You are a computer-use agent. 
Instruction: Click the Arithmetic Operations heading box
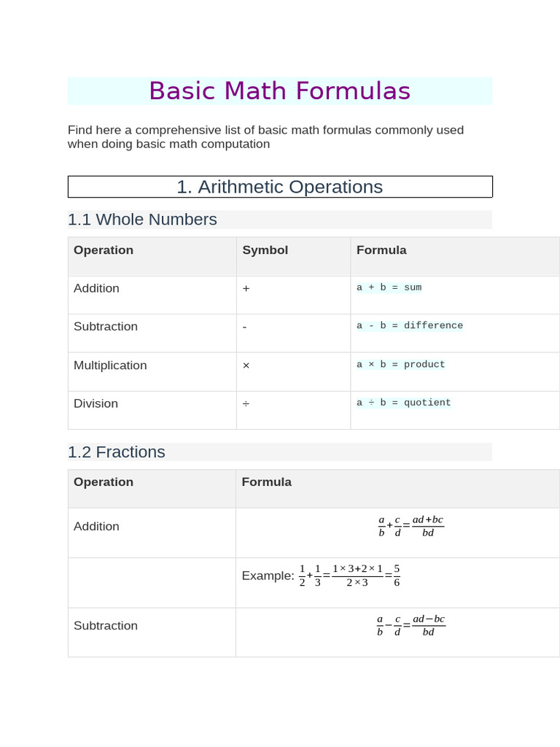tap(280, 187)
